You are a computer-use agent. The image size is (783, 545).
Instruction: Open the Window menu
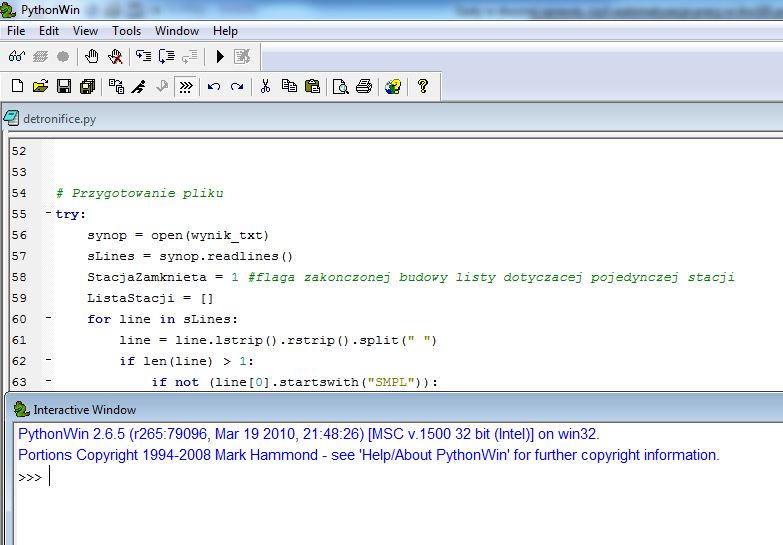(177, 31)
